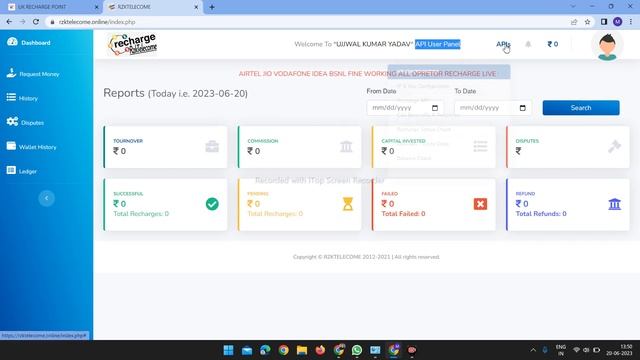This screenshot has width=640, height=360.
Task: Open the APIs dropdown menu
Action: click(503, 44)
